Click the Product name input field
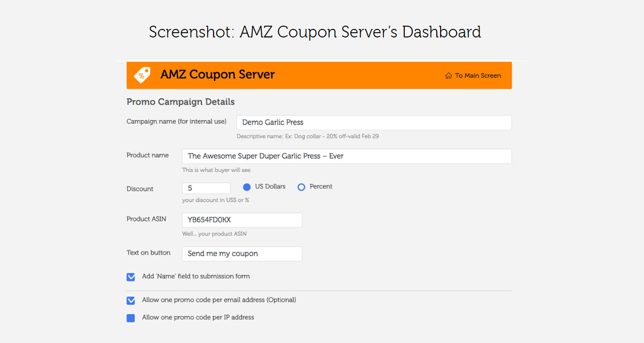The image size is (644, 343). click(346, 156)
